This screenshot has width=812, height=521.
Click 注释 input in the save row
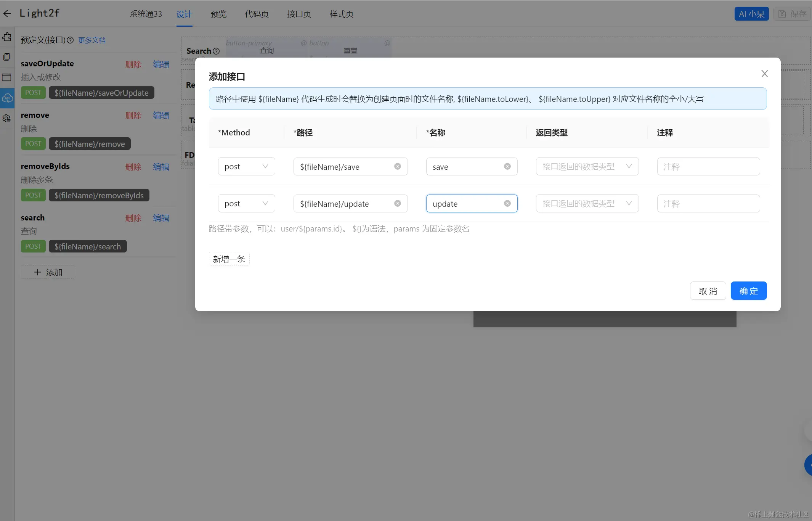click(708, 166)
